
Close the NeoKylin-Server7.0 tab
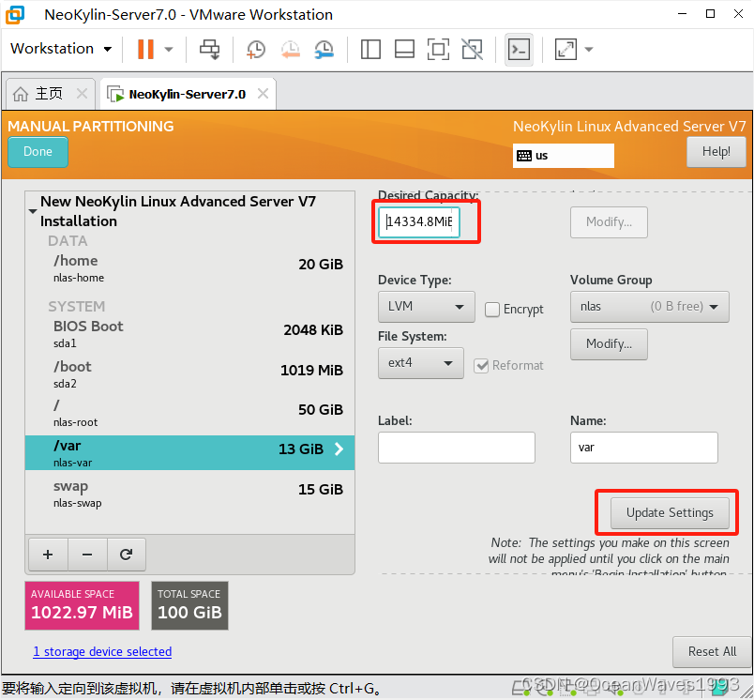coord(263,93)
